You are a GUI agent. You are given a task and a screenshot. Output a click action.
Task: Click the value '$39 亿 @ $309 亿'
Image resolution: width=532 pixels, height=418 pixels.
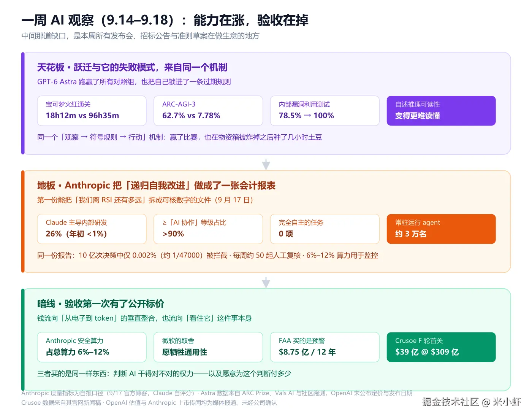(427, 352)
